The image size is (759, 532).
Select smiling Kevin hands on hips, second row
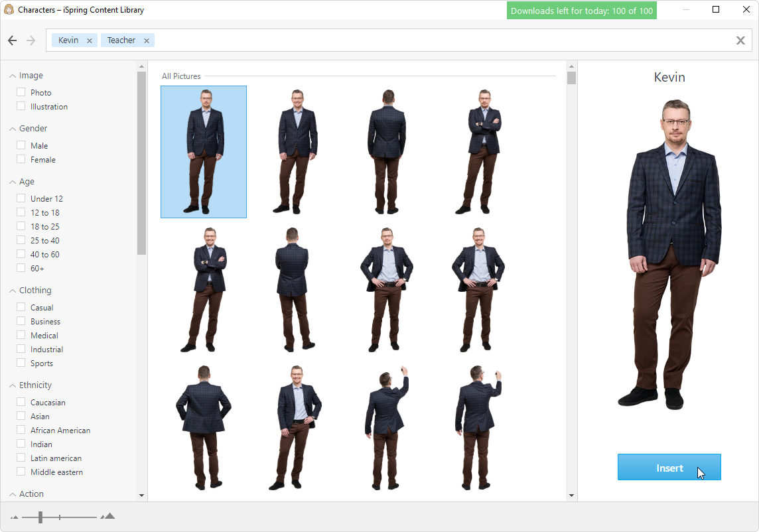pyautogui.click(x=478, y=290)
